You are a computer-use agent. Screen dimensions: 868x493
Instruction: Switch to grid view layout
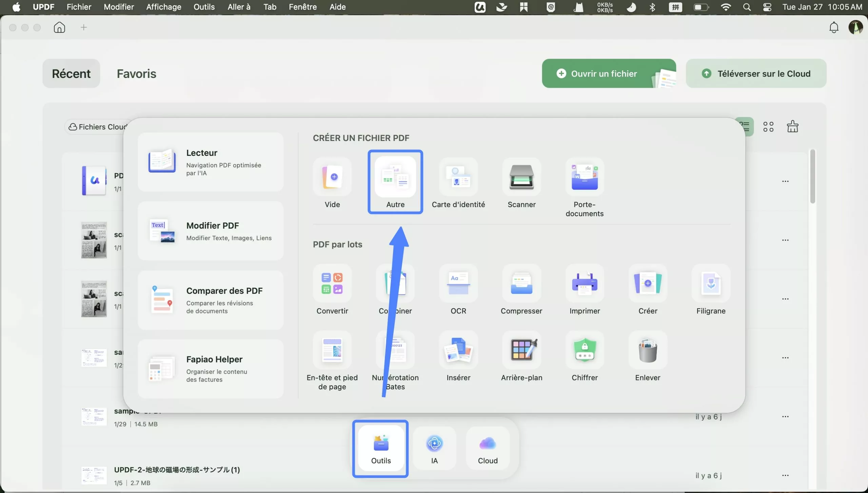pos(768,127)
